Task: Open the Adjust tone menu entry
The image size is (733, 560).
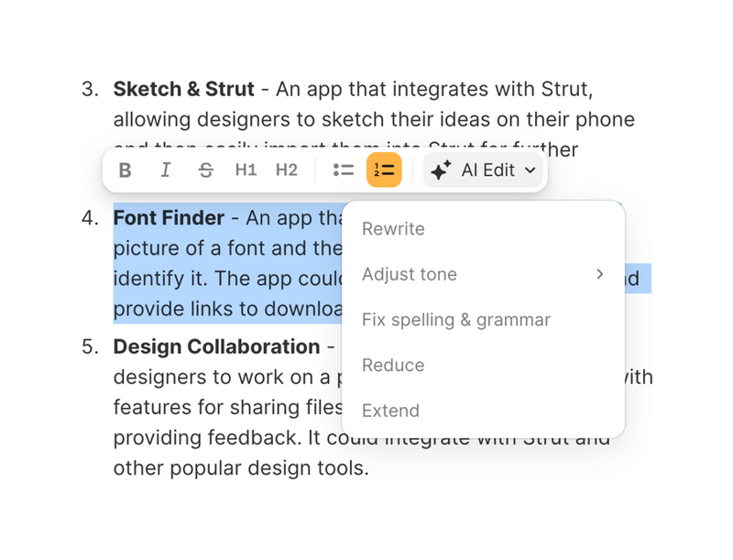Action: coord(409,274)
